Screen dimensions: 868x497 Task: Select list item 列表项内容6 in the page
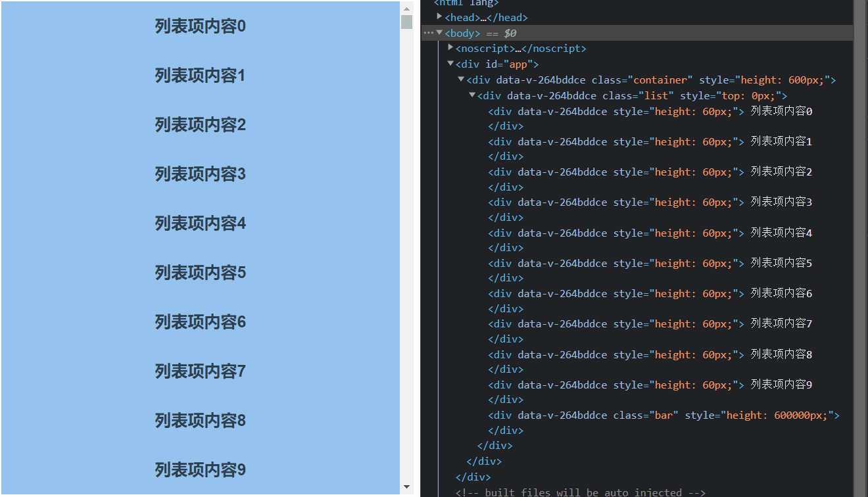200,322
